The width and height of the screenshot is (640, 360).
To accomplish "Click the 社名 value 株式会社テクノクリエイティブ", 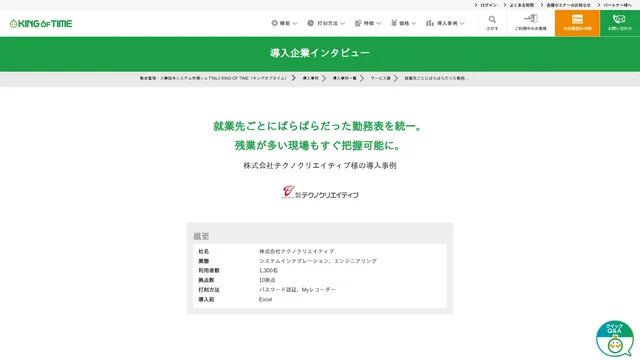I will [x=297, y=251].
